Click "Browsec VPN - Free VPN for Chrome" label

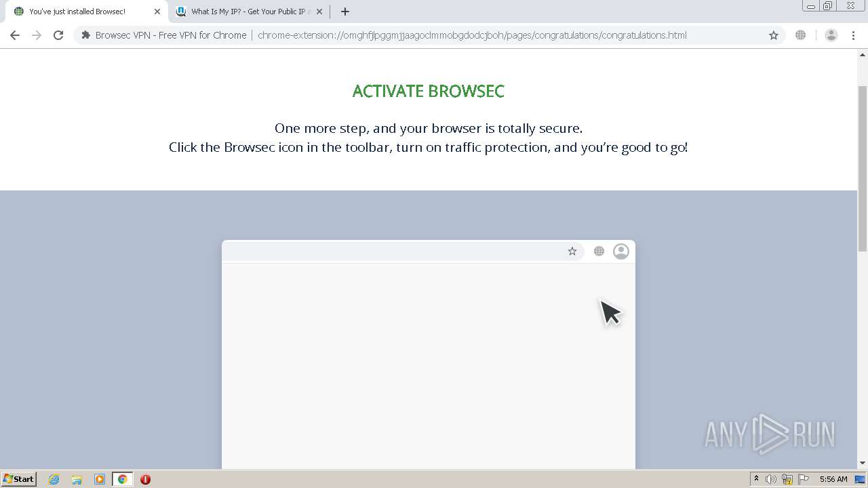171,35
